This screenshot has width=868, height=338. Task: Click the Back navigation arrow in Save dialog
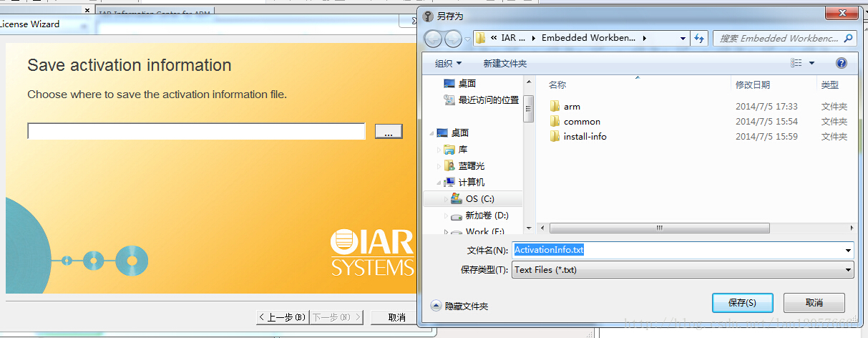tap(433, 38)
